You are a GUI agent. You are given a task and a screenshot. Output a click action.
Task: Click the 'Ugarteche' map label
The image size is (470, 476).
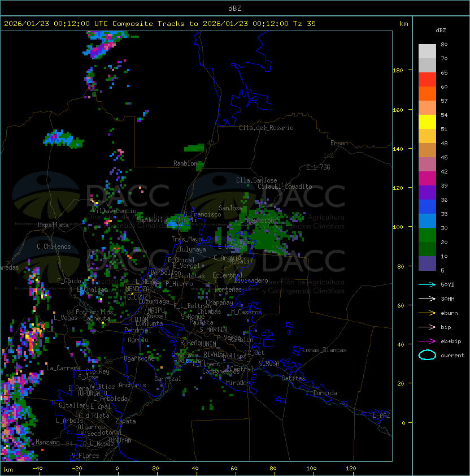coord(140,358)
